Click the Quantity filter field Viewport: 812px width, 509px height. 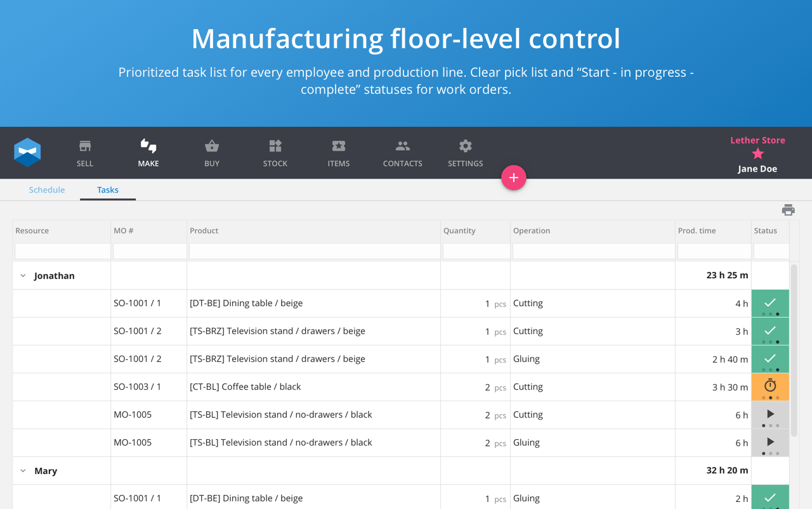tap(476, 251)
